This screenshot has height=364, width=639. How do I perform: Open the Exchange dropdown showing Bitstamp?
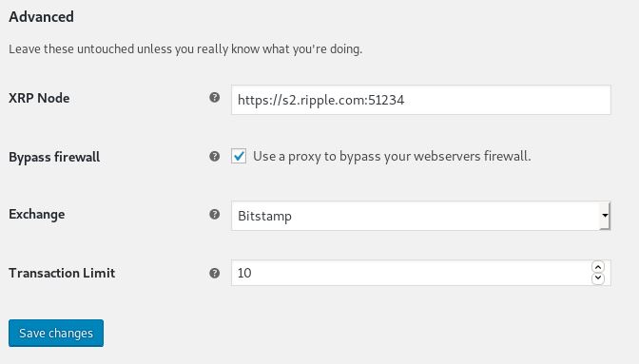[x=420, y=216]
